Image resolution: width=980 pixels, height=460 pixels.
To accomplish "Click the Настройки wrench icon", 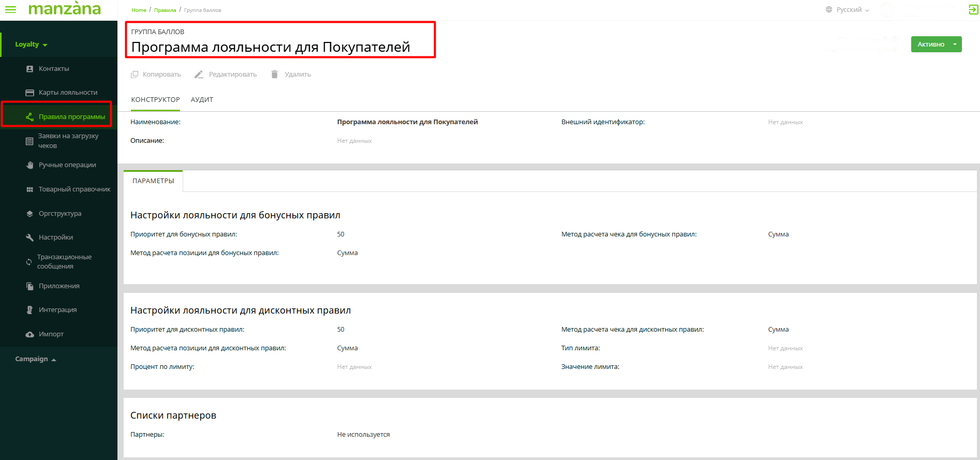I will (29, 238).
